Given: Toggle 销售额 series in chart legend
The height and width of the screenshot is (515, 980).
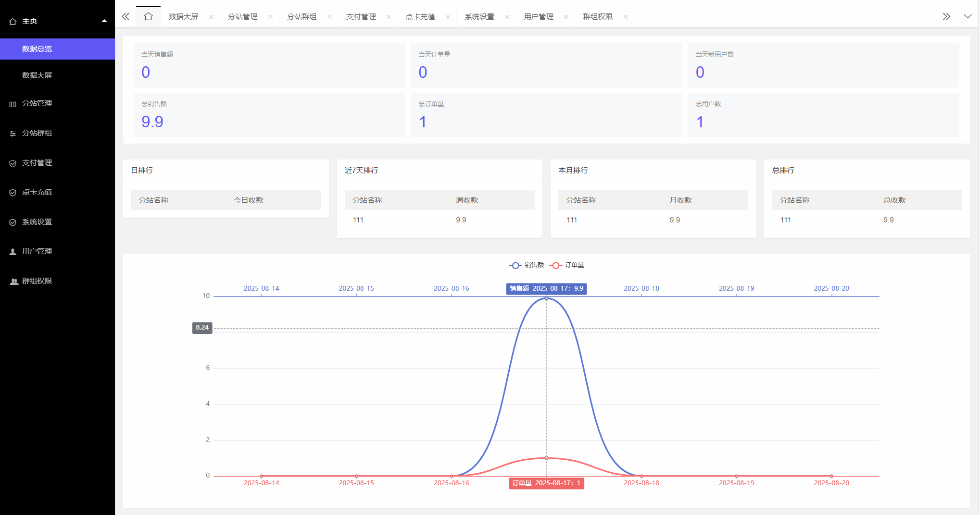Looking at the screenshot, I should (x=527, y=265).
